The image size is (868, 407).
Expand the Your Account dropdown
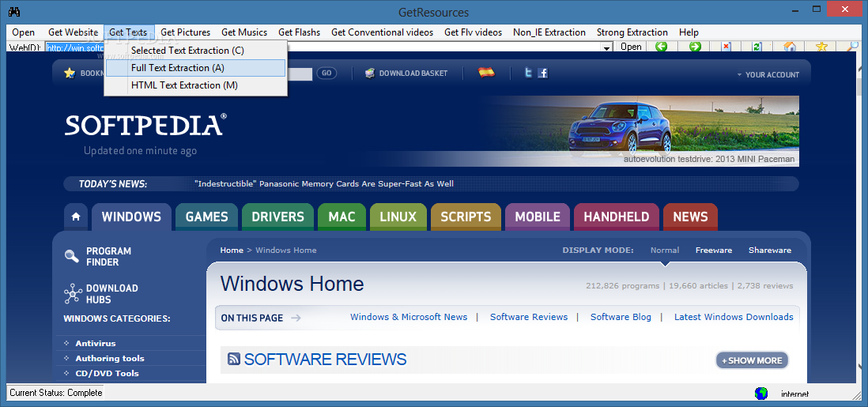[768, 74]
